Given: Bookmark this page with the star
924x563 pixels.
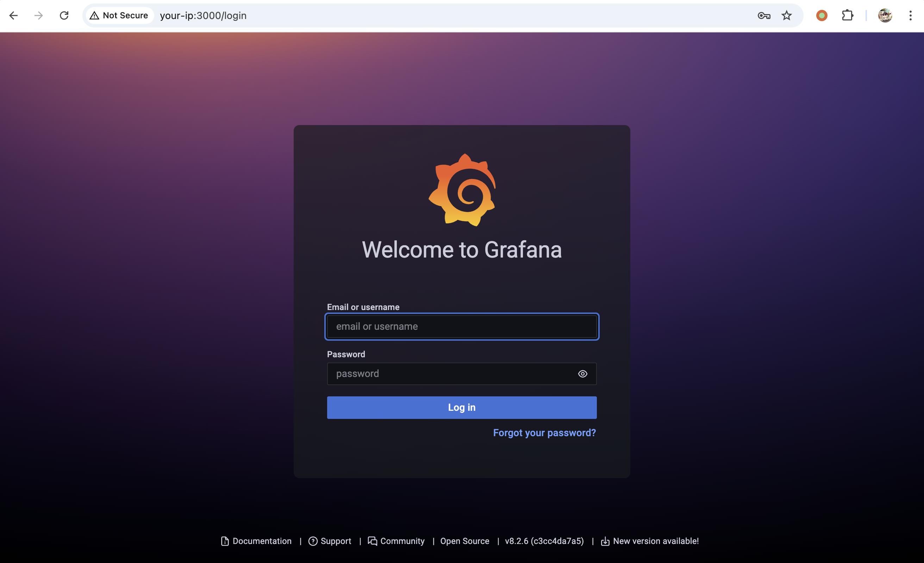Looking at the screenshot, I should click(x=786, y=16).
